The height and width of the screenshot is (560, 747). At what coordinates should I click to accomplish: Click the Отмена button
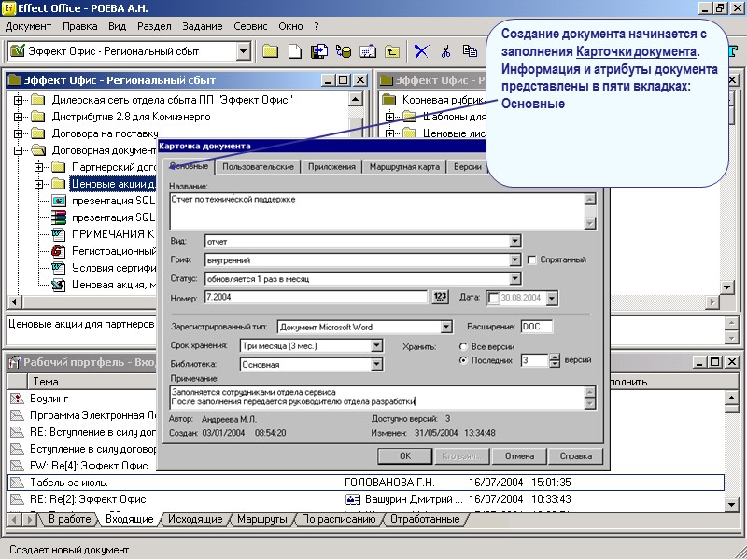coord(519,456)
